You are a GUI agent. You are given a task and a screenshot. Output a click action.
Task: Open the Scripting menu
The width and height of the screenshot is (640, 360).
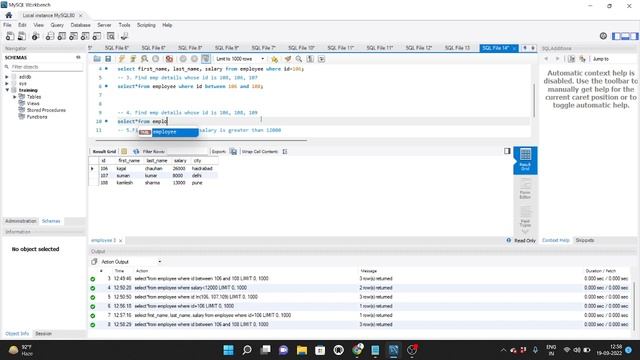pyautogui.click(x=146, y=25)
